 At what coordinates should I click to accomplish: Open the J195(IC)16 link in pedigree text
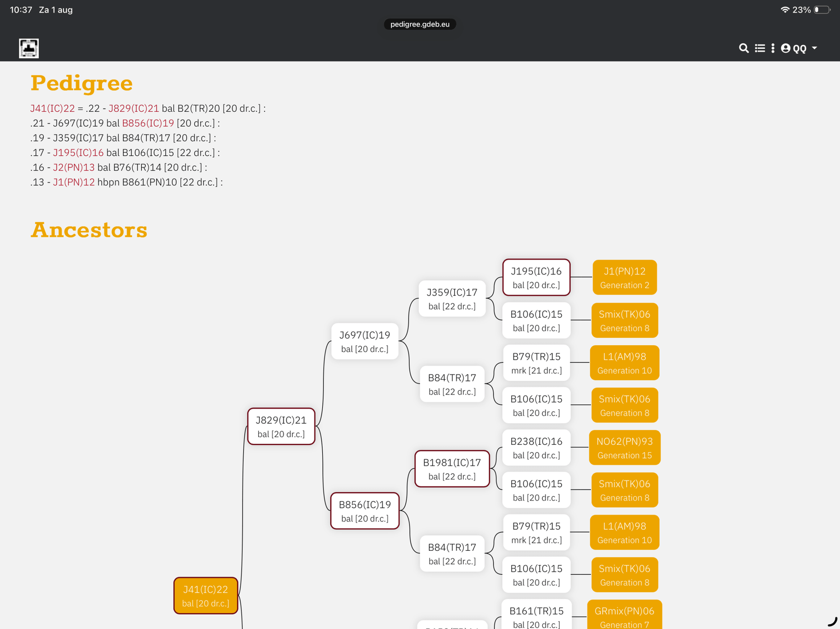[78, 153]
